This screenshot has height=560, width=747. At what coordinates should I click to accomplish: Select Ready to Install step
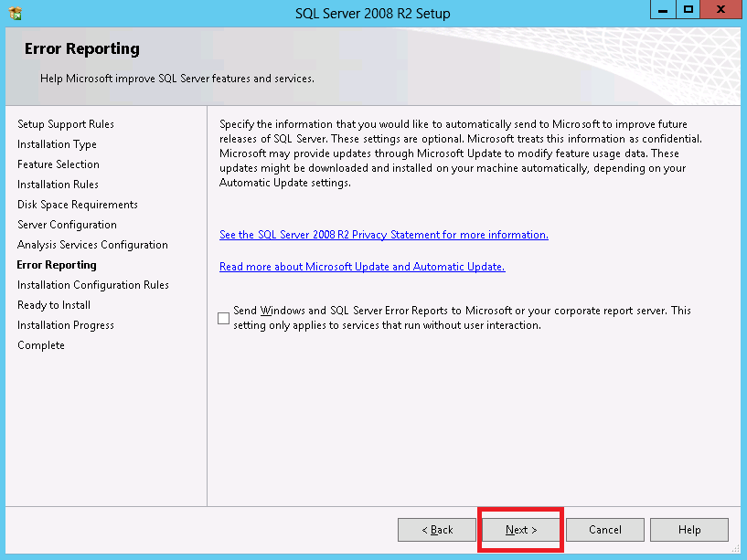[54, 305]
